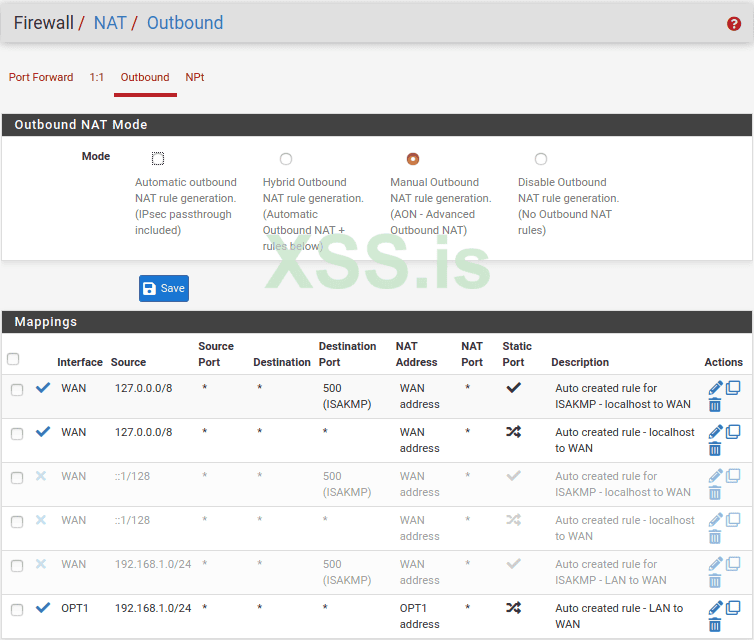
Task: Copy the OPT1 LAN to WAN mapping
Action: click(733, 608)
